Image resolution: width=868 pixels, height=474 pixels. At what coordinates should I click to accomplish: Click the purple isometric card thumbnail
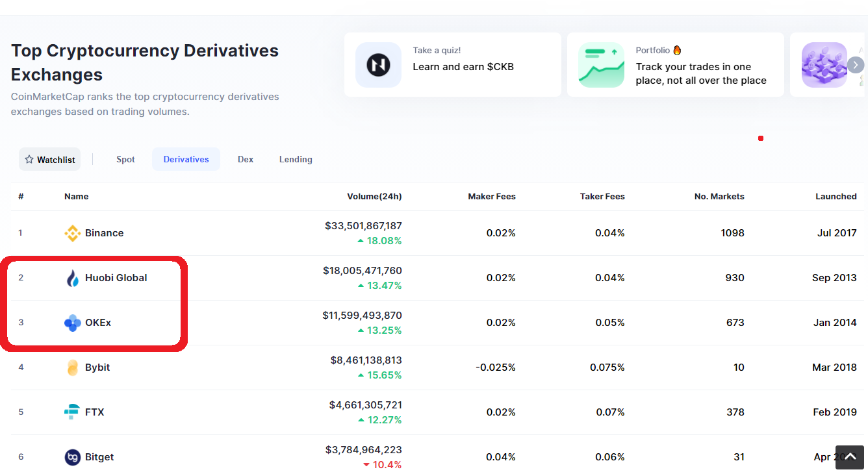point(824,65)
